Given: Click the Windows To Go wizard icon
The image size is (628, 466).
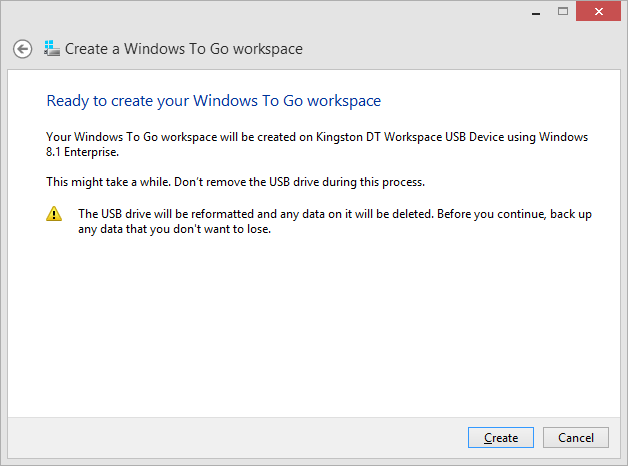Looking at the screenshot, I should click(x=52, y=48).
